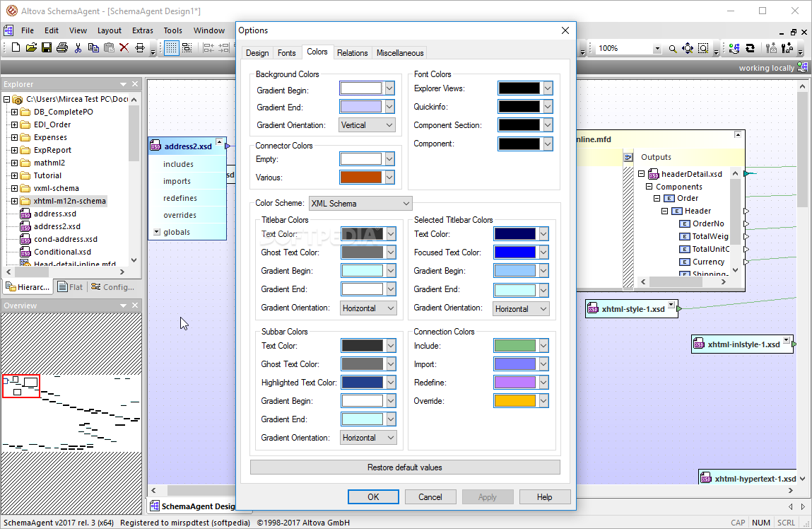The width and height of the screenshot is (812, 529).
Task: Expand the DB_CompletePO folder
Action: tap(15, 112)
